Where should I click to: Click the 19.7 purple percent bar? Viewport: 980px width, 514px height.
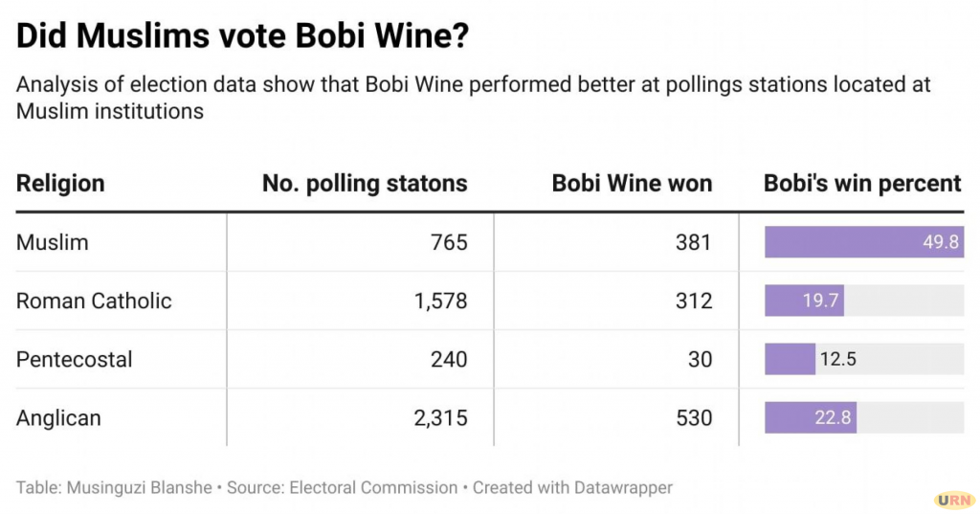tap(804, 301)
